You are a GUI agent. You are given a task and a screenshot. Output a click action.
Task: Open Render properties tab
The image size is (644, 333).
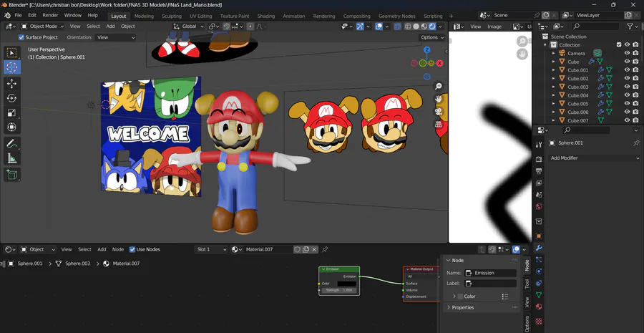[x=539, y=159]
